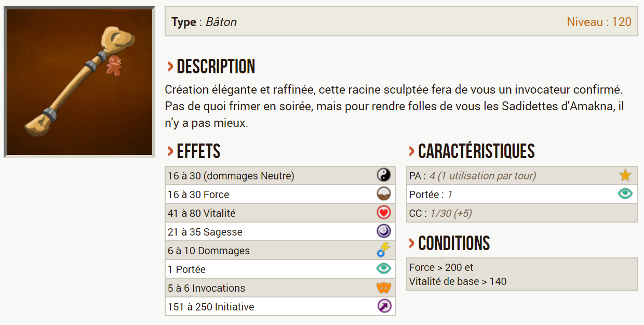The width and height of the screenshot is (644, 325).
Task: Click the Force > 200 condition box
Action: [x=522, y=274]
